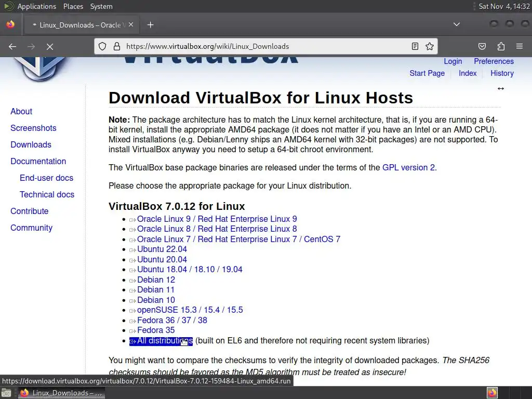
Task: Open the Applications menu
Action: click(x=37, y=6)
